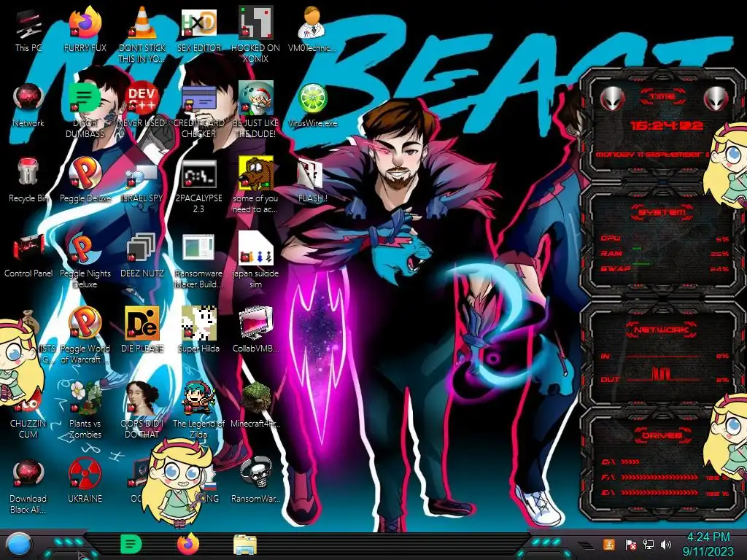Click the RAM usage row in the widget

pyautogui.click(x=665, y=253)
